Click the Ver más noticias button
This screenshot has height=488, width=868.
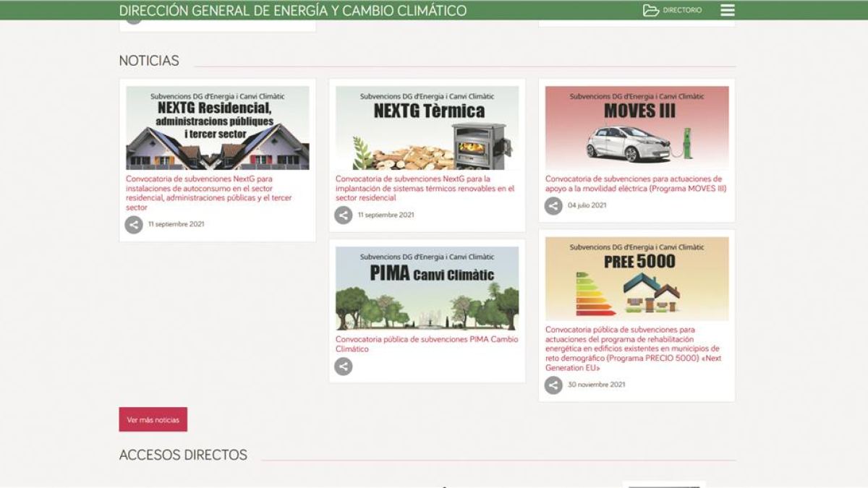[x=153, y=419]
